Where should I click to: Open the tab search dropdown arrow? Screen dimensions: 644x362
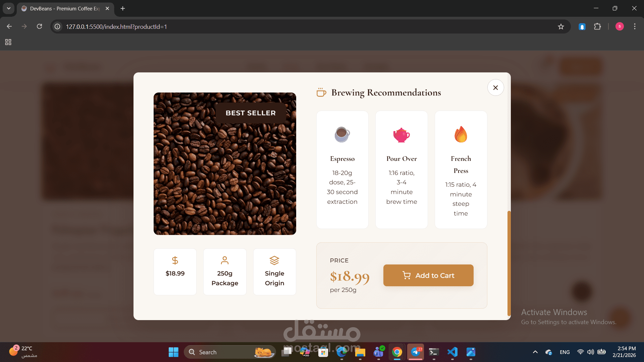tap(8, 8)
